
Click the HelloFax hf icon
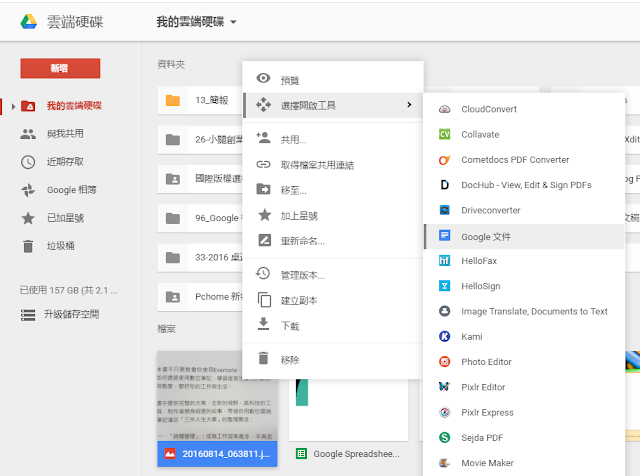[444, 260]
